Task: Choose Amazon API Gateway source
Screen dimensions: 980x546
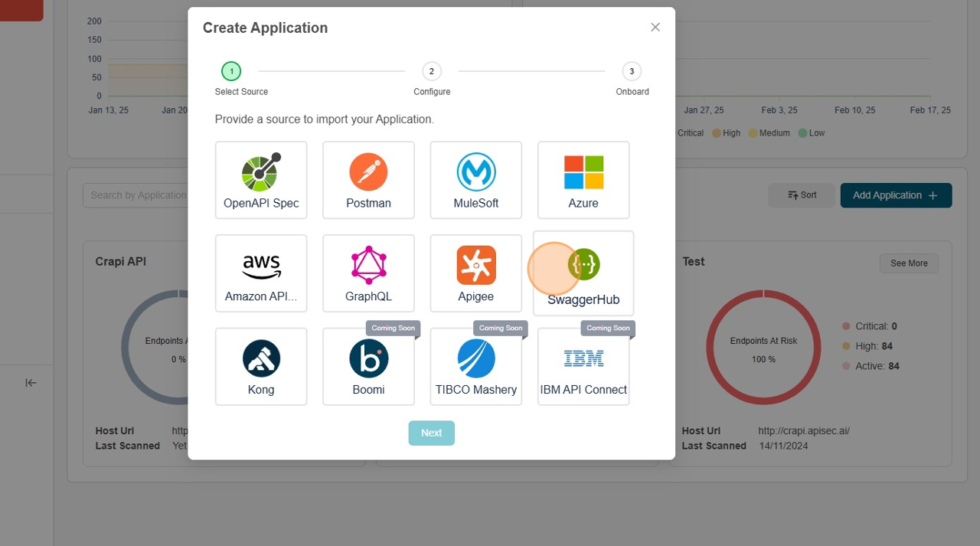Action: (x=261, y=273)
